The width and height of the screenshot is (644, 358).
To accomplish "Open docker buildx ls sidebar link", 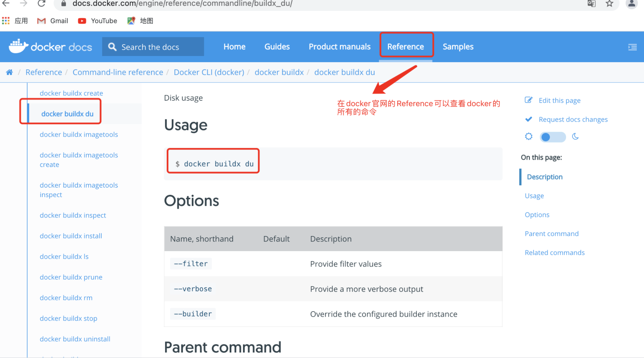I will point(64,256).
